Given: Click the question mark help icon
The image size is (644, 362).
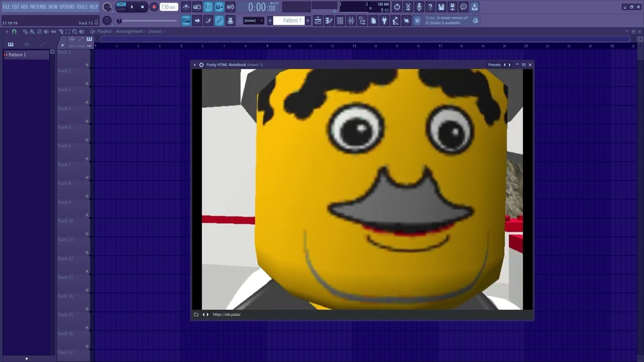Looking at the screenshot, I should tap(430, 7).
